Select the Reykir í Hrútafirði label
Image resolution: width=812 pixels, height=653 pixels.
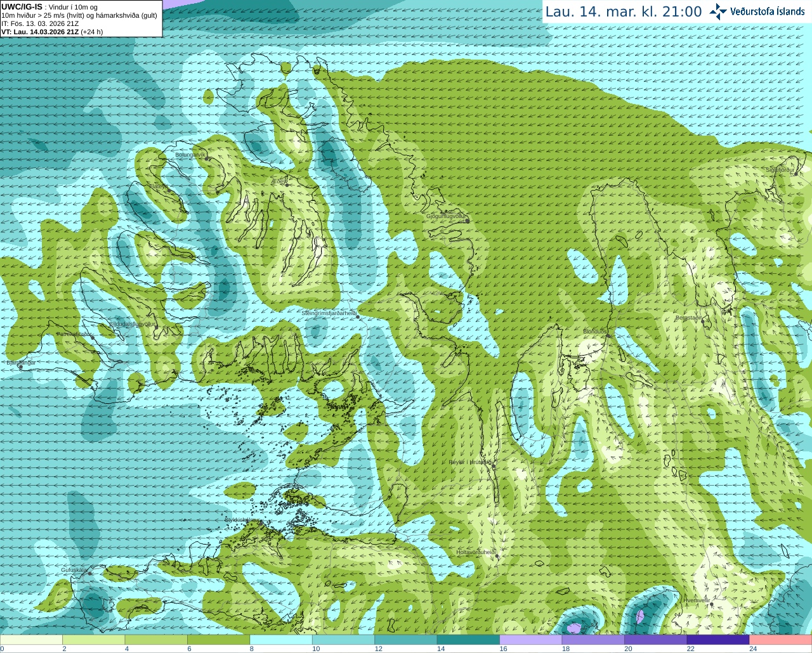tap(470, 462)
